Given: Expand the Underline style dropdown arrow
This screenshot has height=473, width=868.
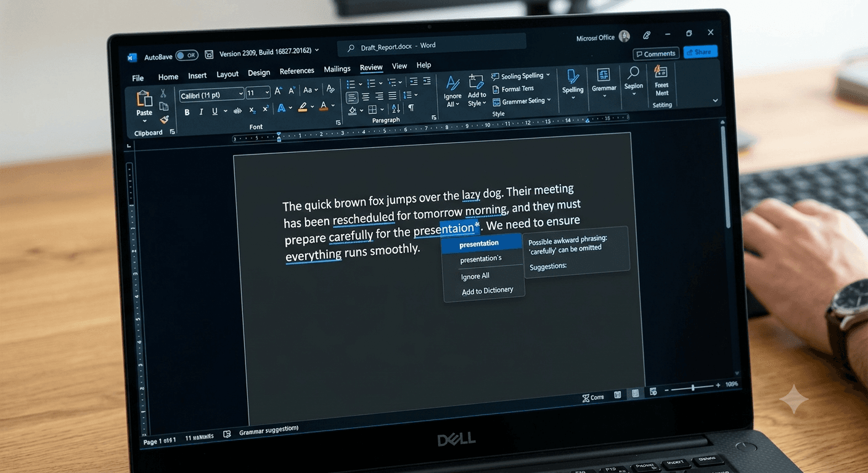Looking at the screenshot, I should 226,111.
